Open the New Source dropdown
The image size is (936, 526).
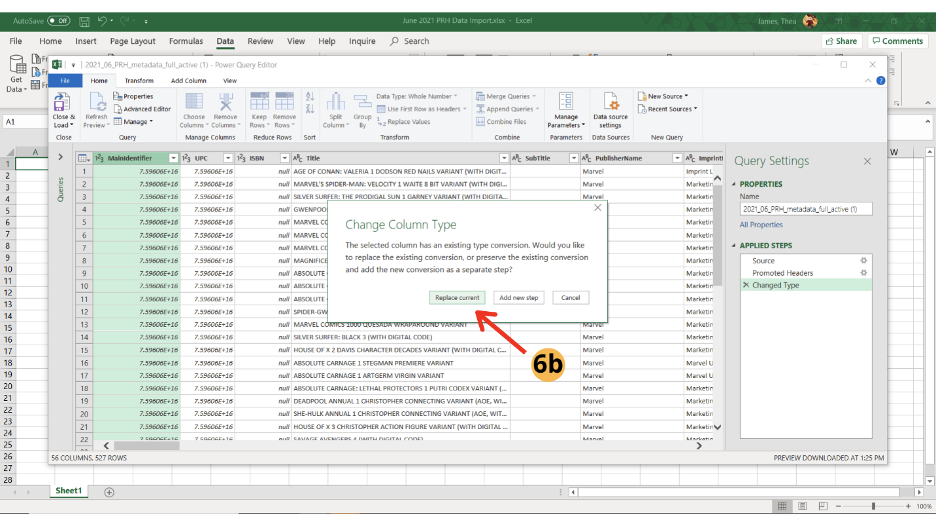[x=663, y=96]
